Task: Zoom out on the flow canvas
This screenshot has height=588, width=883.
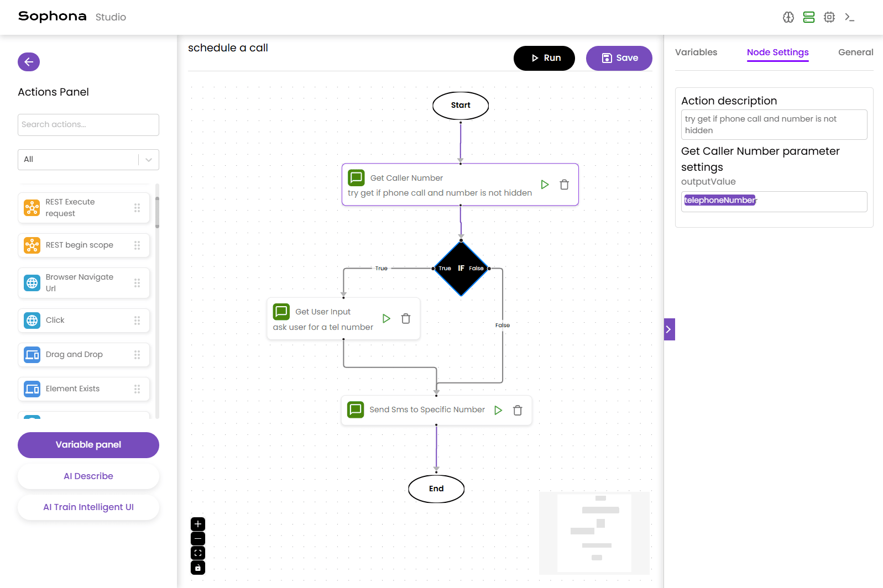Action: tap(198, 538)
